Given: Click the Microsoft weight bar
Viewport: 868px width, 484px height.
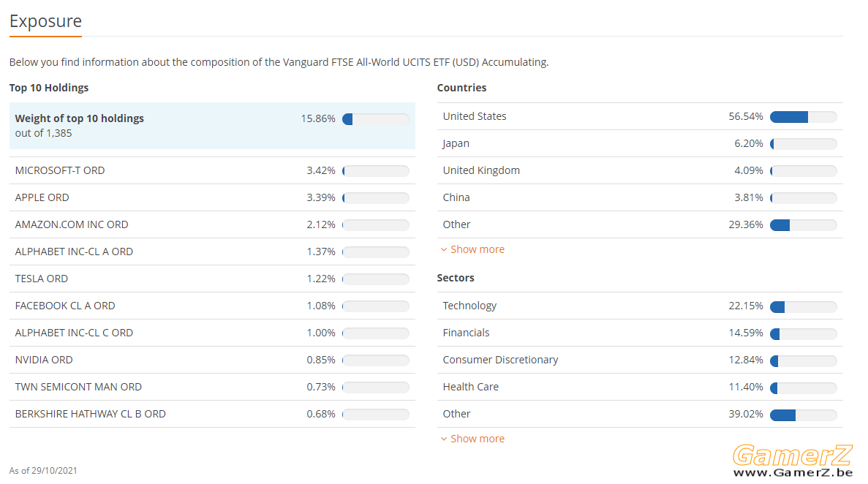Looking at the screenshot, I should 376,171.
